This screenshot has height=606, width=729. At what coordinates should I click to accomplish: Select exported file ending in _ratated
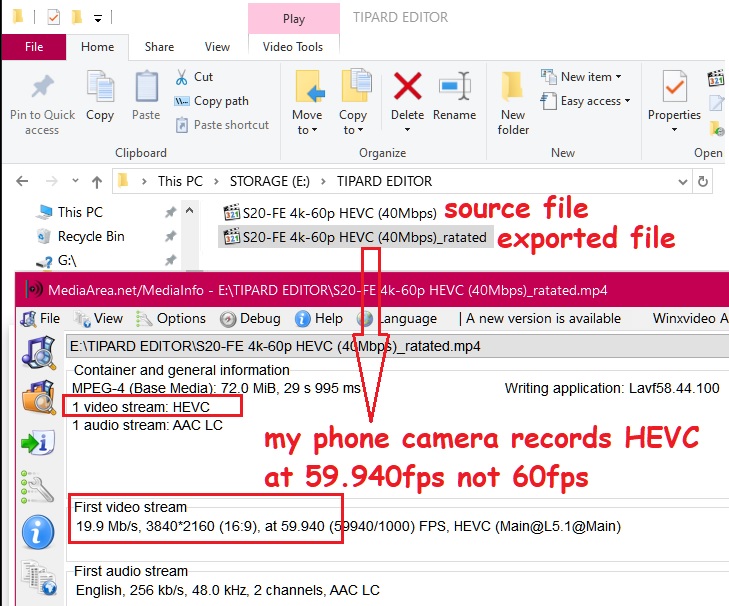tap(356, 237)
